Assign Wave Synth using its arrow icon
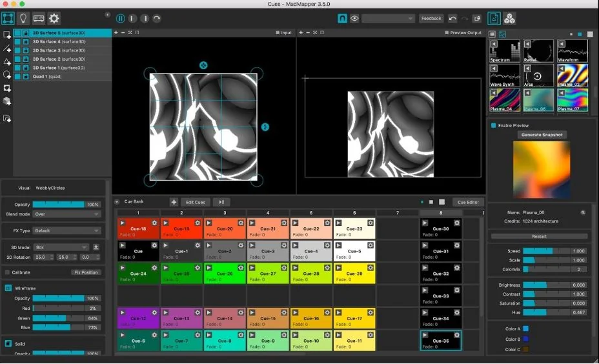The width and height of the screenshot is (599, 364). [x=494, y=69]
